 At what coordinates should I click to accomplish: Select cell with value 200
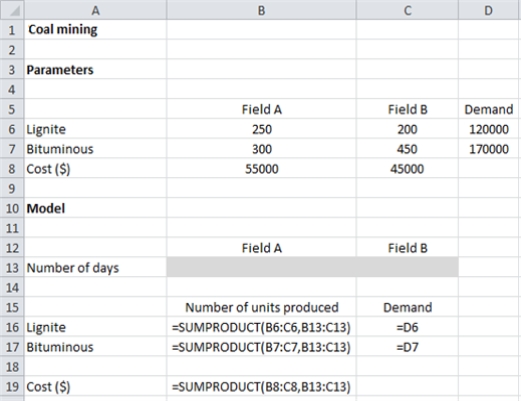pyautogui.click(x=407, y=129)
